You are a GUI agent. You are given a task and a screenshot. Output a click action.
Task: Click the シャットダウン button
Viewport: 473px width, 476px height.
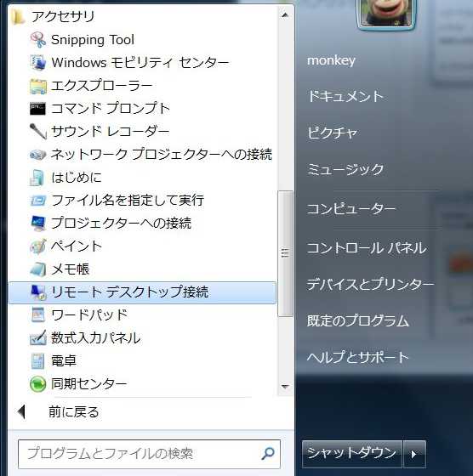352,454
